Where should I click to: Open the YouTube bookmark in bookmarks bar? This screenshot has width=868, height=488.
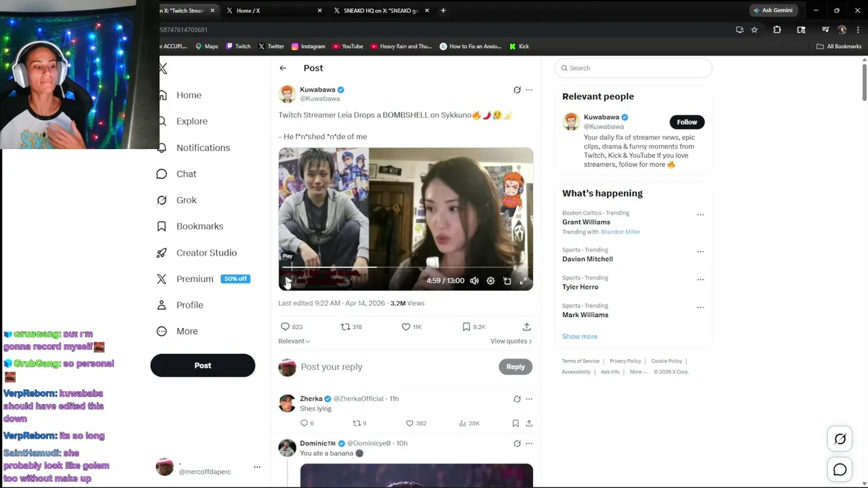(347, 46)
